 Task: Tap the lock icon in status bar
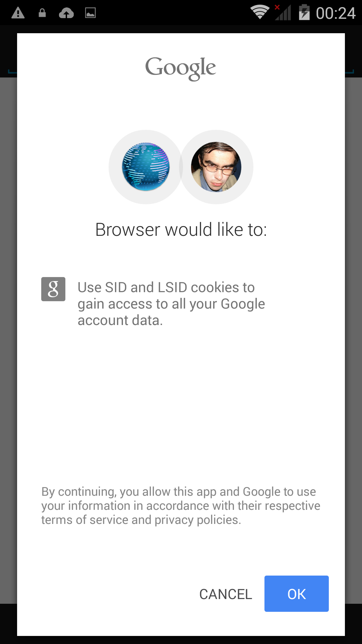[x=42, y=13]
